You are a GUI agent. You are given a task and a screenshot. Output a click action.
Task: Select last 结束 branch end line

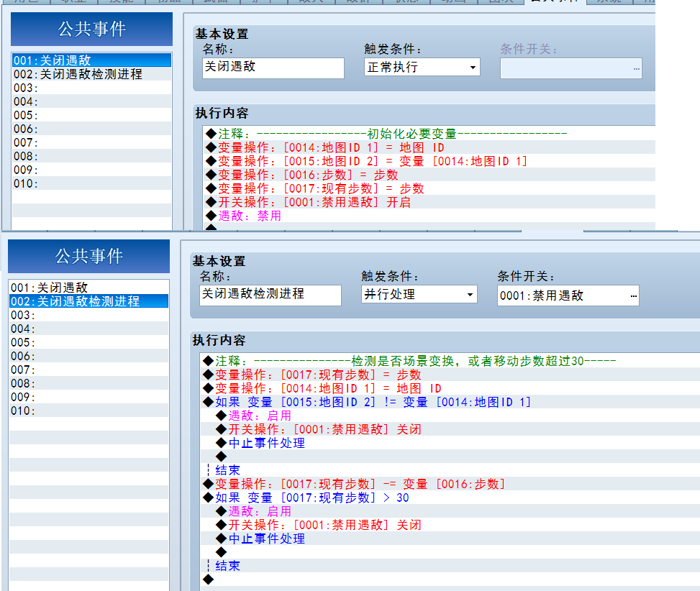450,566
